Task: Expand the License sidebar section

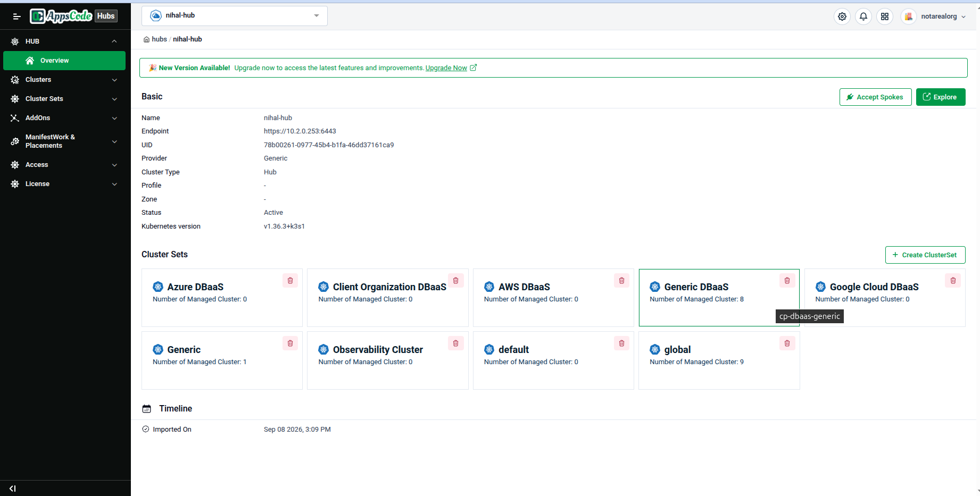Action: tap(114, 184)
